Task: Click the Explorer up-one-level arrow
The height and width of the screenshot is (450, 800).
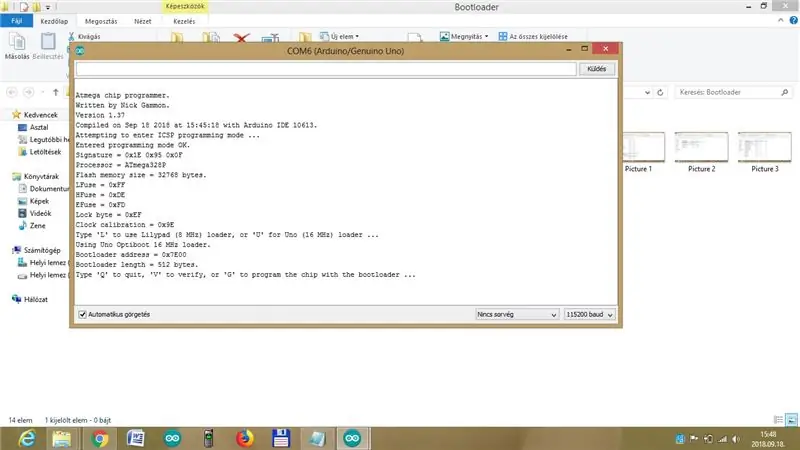Action: pos(56,92)
